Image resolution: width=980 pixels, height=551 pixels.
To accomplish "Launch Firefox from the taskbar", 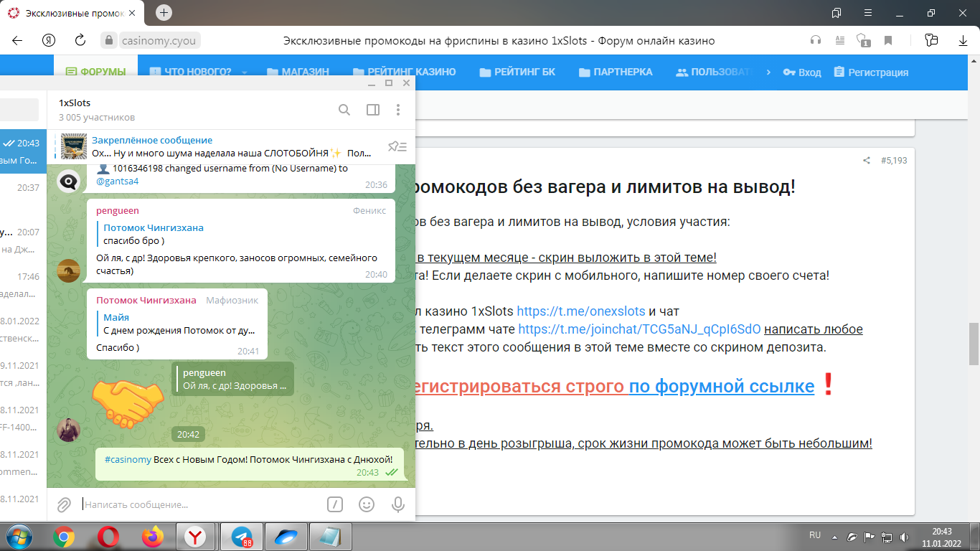I will pos(152,537).
